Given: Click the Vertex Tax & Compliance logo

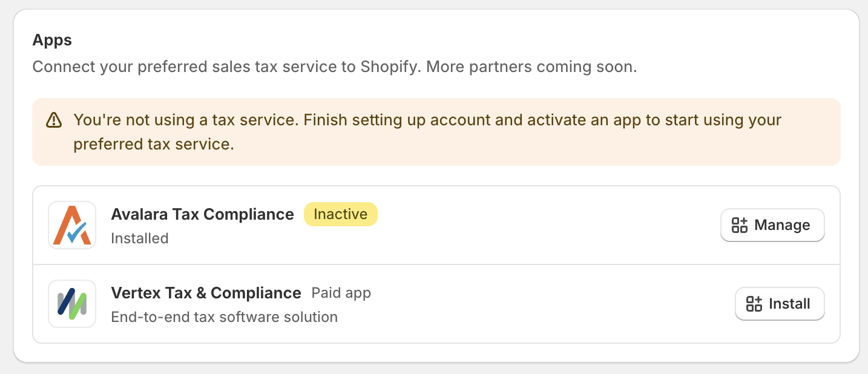Looking at the screenshot, I should point(72,304).
